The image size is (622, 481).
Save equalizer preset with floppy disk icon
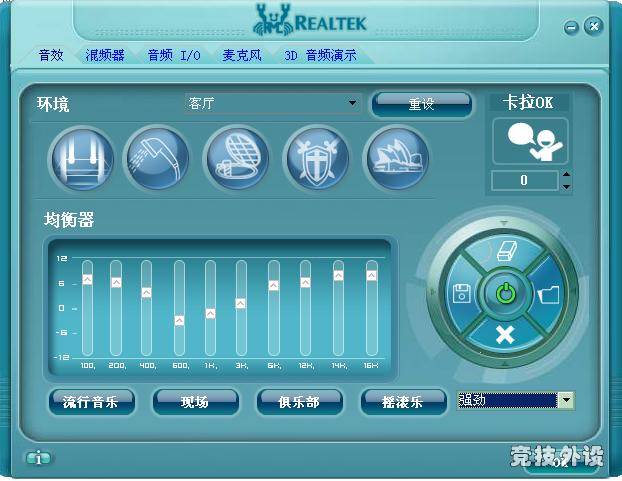point(462,293)
